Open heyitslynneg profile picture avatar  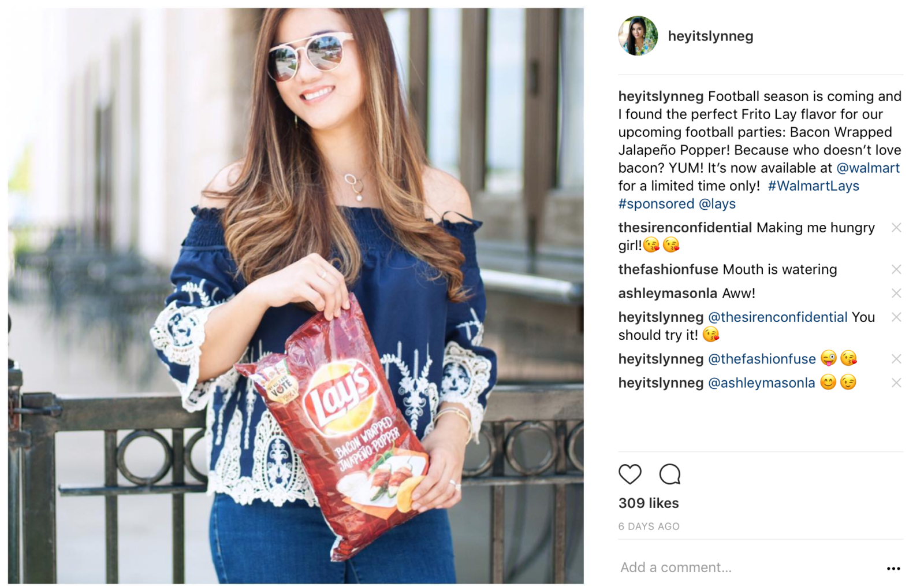click(x=638, y=36)
